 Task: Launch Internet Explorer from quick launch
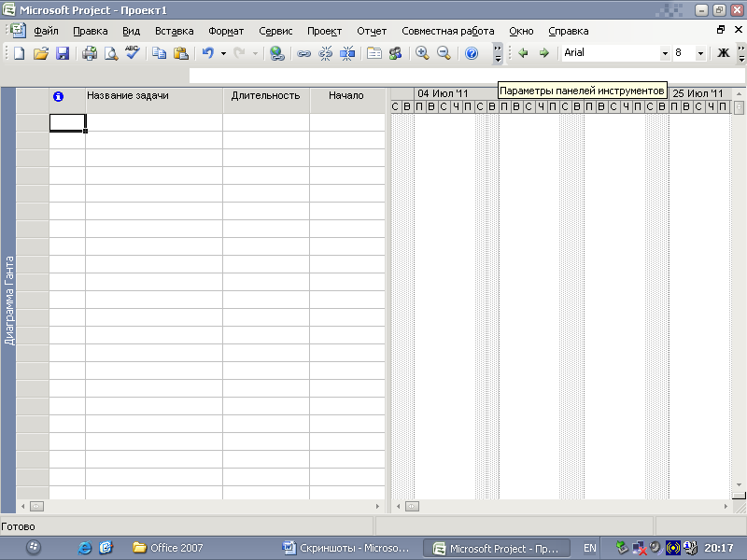(x=84, y=548)
